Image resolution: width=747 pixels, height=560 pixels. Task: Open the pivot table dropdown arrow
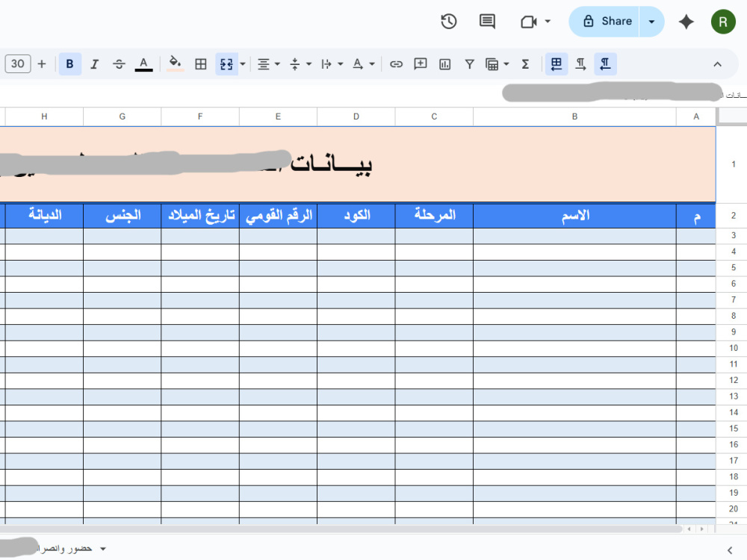coord(506,63)
